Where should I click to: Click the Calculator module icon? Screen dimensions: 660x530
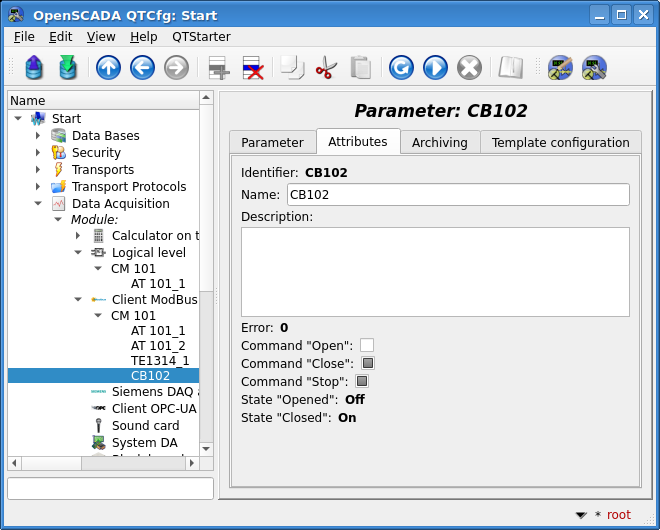tap(98, 235)
